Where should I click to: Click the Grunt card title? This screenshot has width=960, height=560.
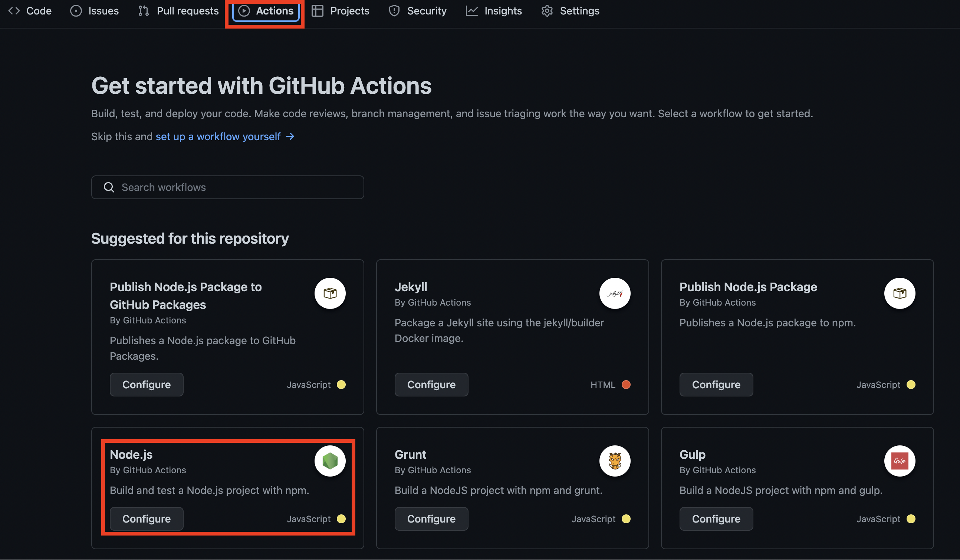click(410, 454)
